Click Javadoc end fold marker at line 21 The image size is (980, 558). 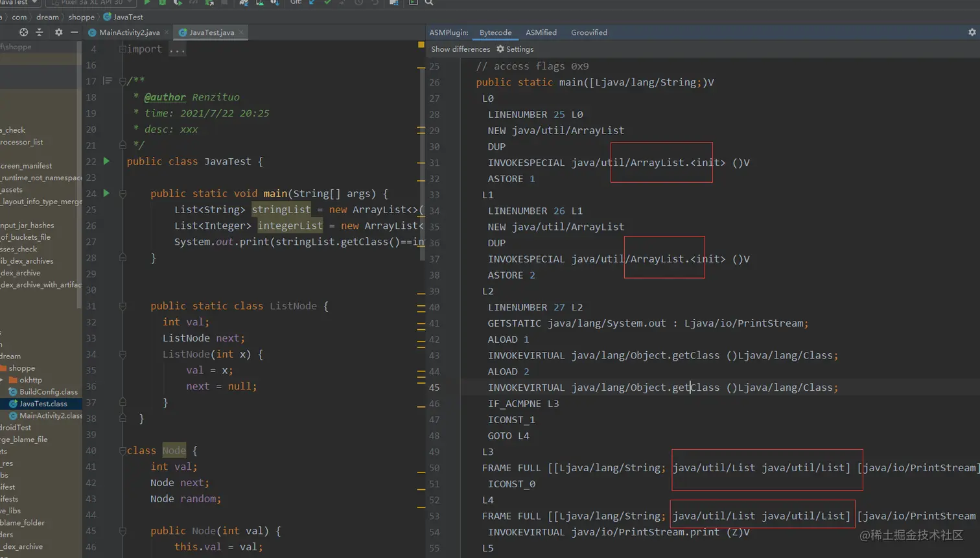point(122,145)
